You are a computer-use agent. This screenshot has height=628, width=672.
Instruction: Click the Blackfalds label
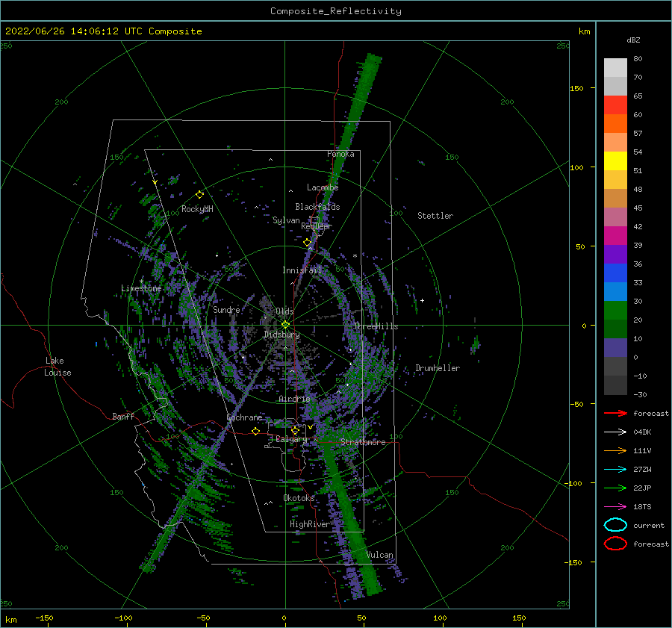coord(317,207)
